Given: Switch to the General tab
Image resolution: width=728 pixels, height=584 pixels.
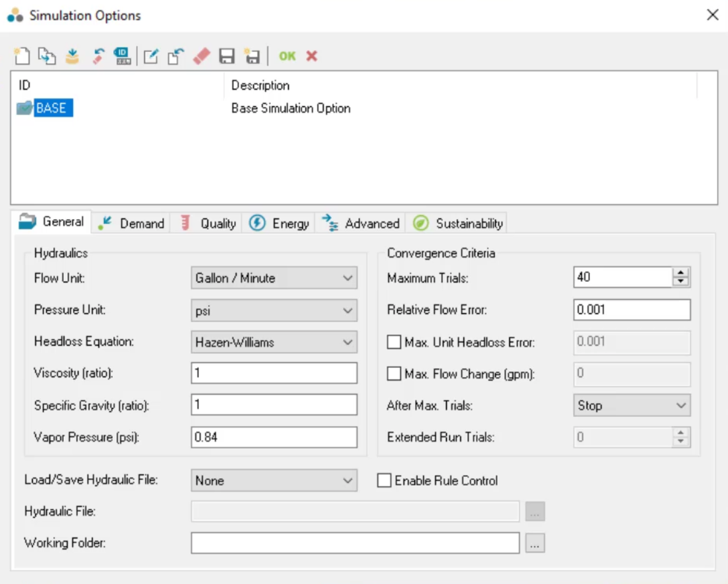Looking at the screenshot, I should coord(51,222).
